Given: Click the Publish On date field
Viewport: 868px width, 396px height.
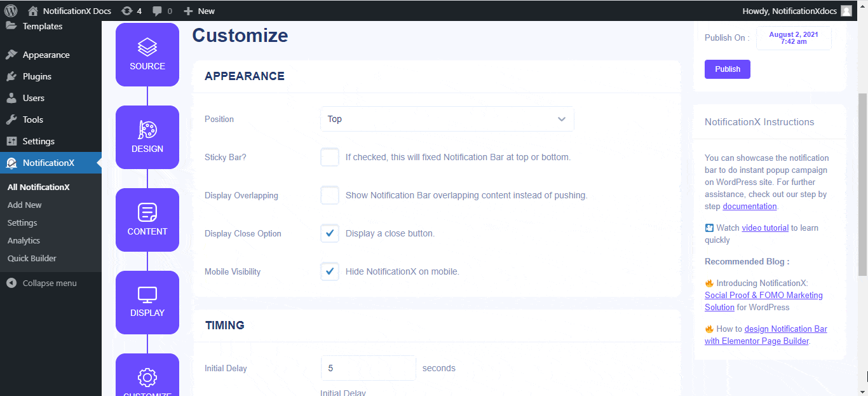Looking at the screenshot, I should pyautogui.click(x=794, y=38).
